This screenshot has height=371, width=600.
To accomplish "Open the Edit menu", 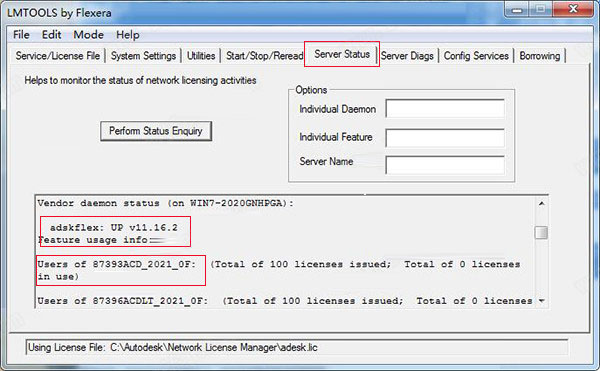I will [51, 35].
